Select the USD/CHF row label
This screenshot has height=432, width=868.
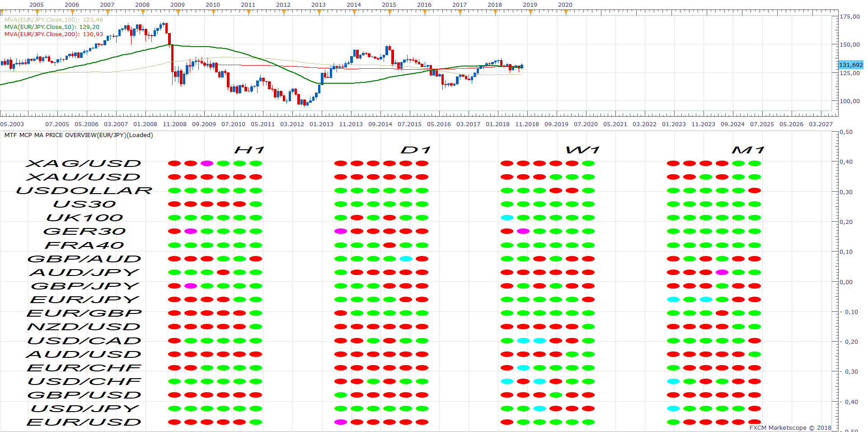[x=84, y=382]
